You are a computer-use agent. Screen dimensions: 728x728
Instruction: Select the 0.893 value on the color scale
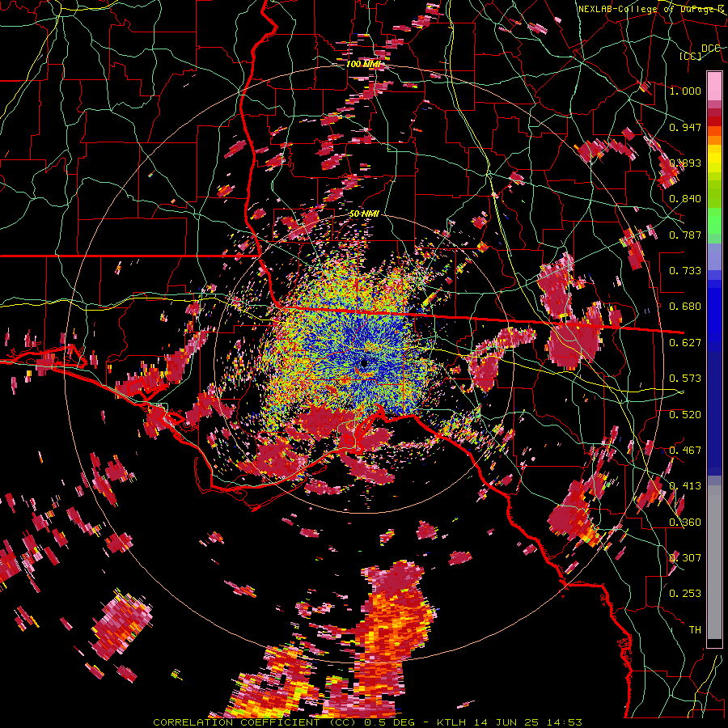pos(685,163)
